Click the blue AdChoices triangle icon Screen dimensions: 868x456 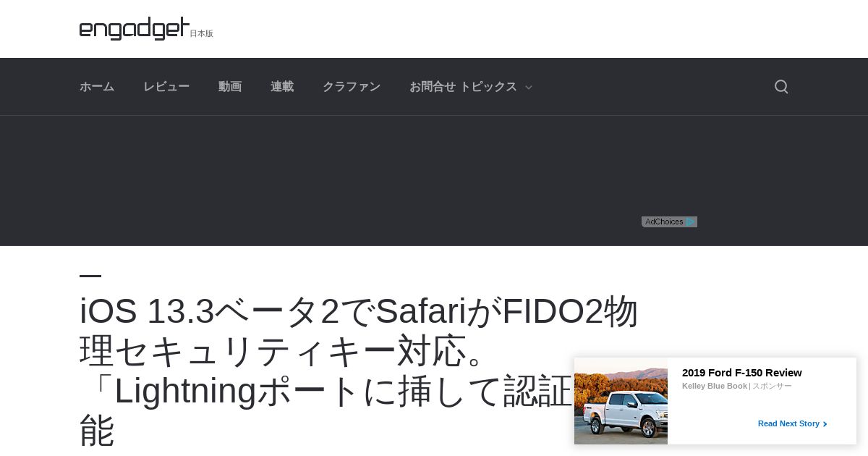pyautogui.click(x=690, y=222)
